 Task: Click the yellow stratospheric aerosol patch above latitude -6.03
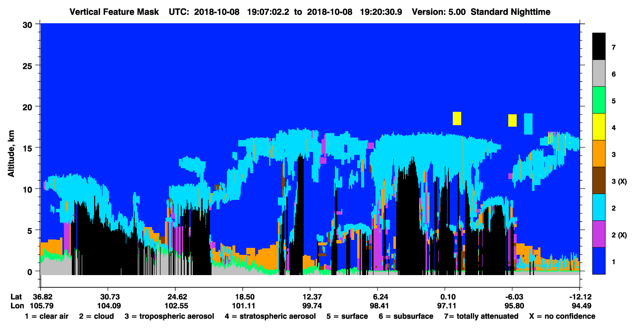coord(512,120)
